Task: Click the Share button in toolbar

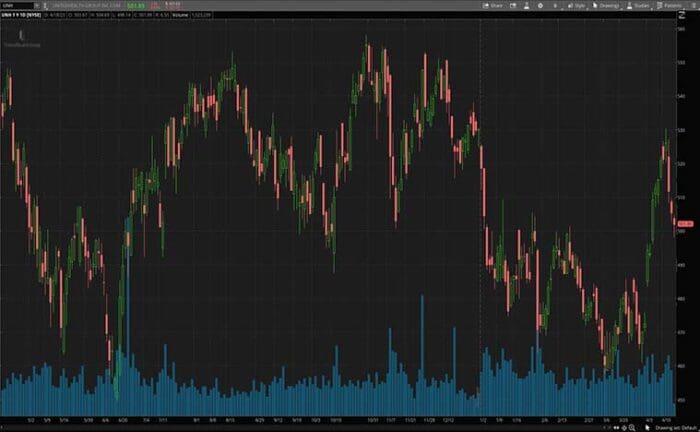Action: [492, 5]
